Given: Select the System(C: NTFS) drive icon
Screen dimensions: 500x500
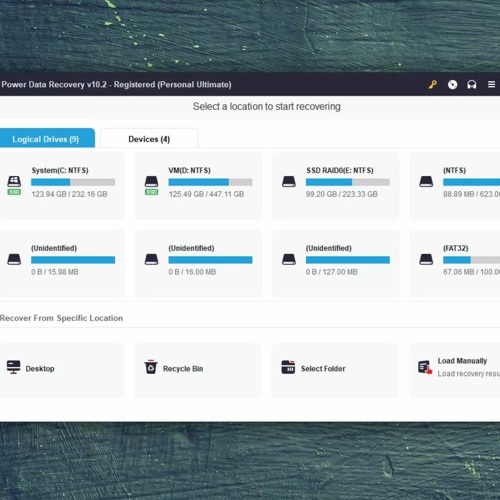Looking at the screenshot, I should 14,181.
